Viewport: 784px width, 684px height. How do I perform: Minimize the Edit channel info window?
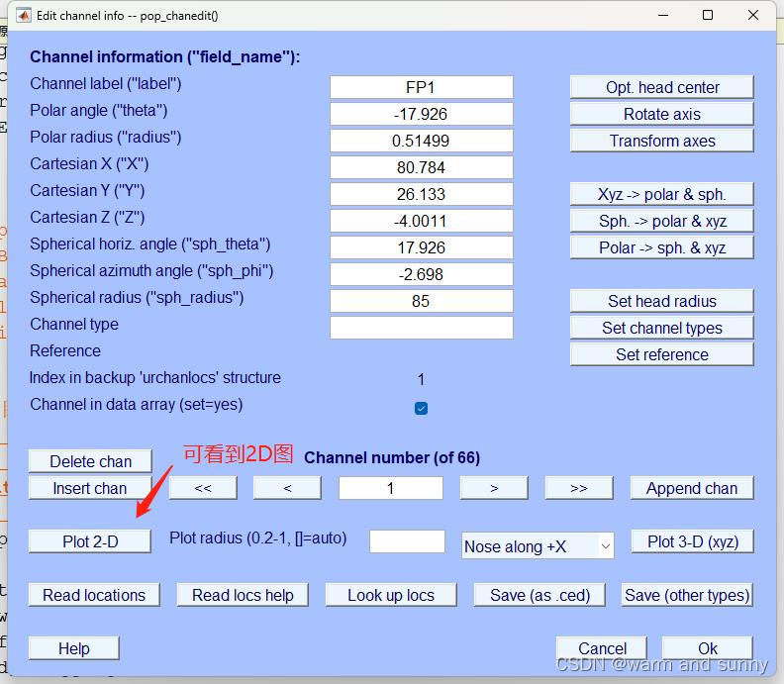(x=663, y=15)
